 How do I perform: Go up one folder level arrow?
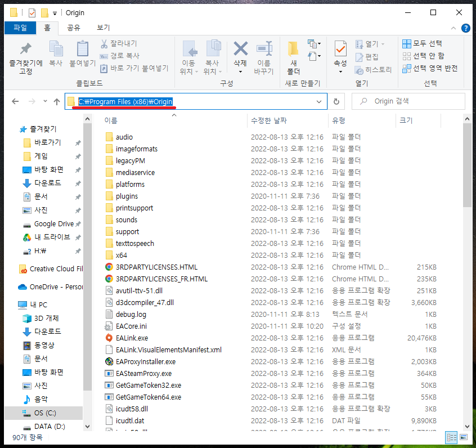point(57,101)
